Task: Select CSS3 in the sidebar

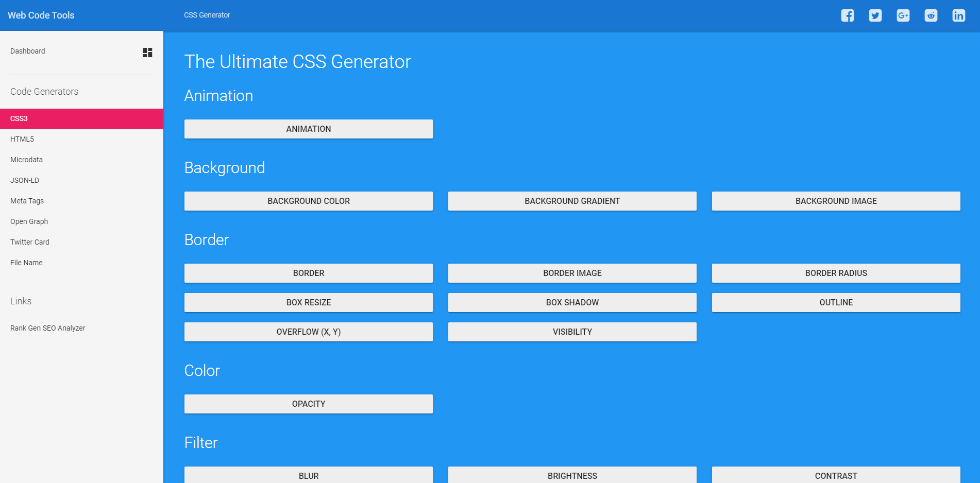Action: [x=81, y=118]
